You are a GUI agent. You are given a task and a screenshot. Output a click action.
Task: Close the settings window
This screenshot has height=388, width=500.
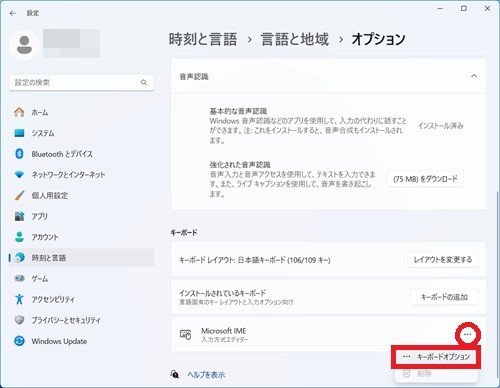tap(487, 9)
